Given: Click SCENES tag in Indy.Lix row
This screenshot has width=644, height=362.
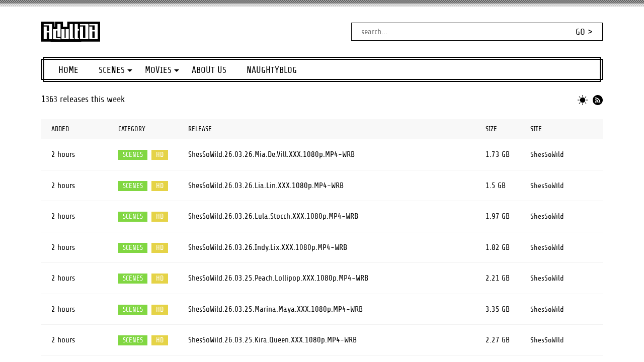Looking at the screenshot, I should [133, 248].
